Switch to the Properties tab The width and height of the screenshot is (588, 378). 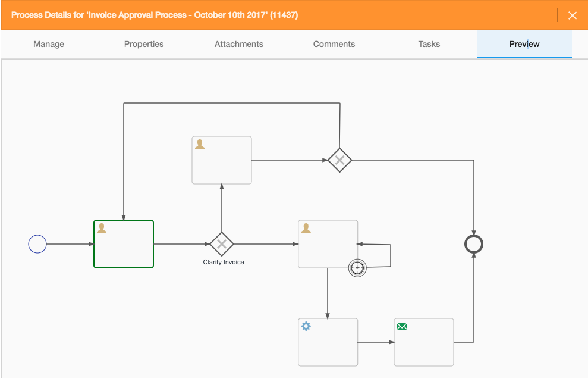coord(144,44)
